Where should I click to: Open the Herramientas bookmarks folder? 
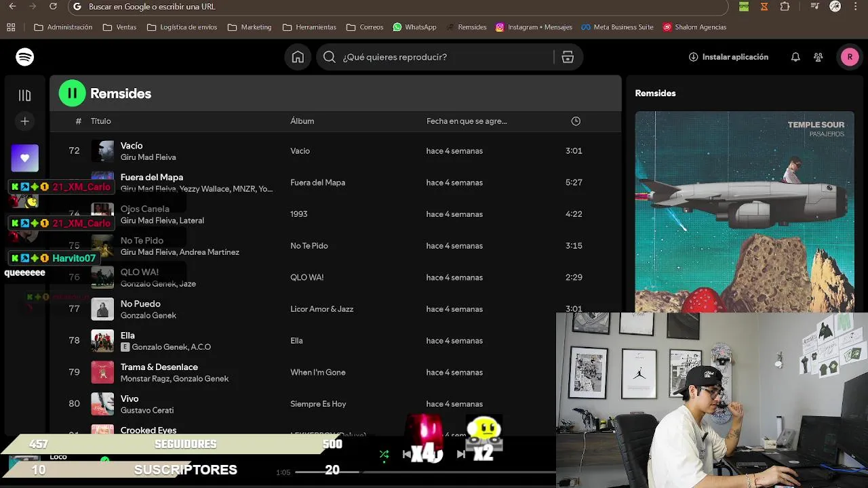[309, 27]
